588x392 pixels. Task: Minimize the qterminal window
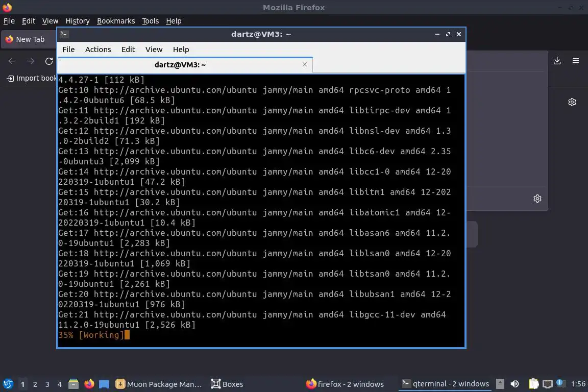coord(437,34)
